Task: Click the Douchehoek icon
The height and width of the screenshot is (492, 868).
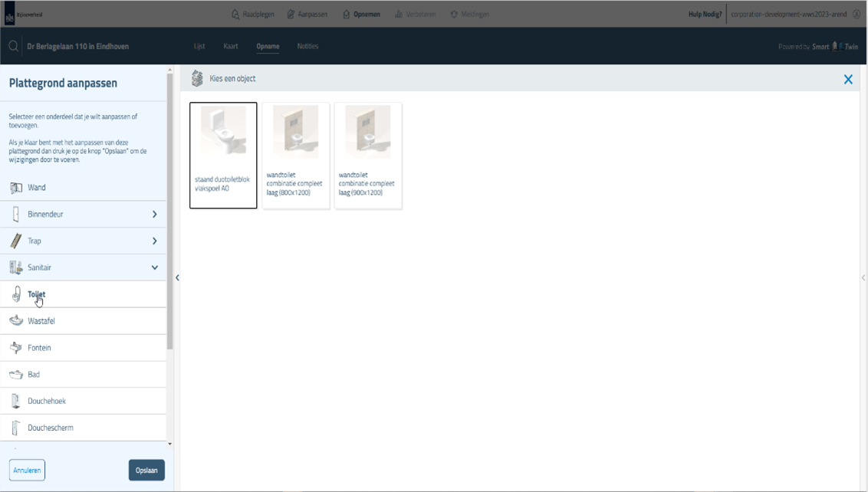Action: coord(16,402)
